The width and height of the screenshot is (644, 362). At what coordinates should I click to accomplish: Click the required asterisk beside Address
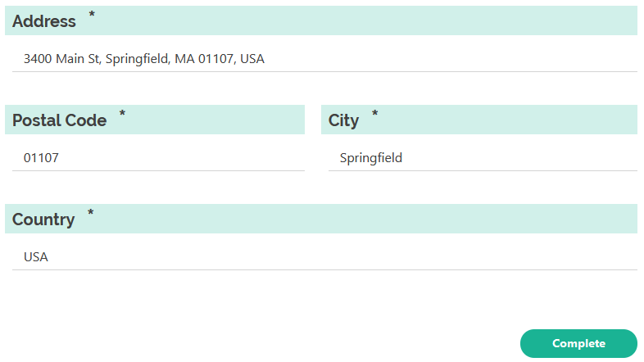coord(92,15)
